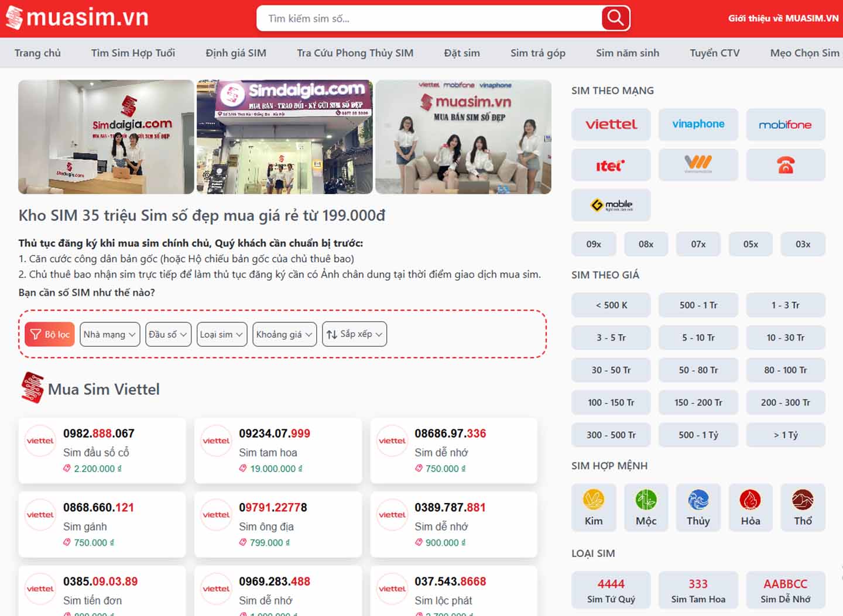843x616 pixels.
Task: Go to Trang chủ menu
Action: tap(37, 53)
